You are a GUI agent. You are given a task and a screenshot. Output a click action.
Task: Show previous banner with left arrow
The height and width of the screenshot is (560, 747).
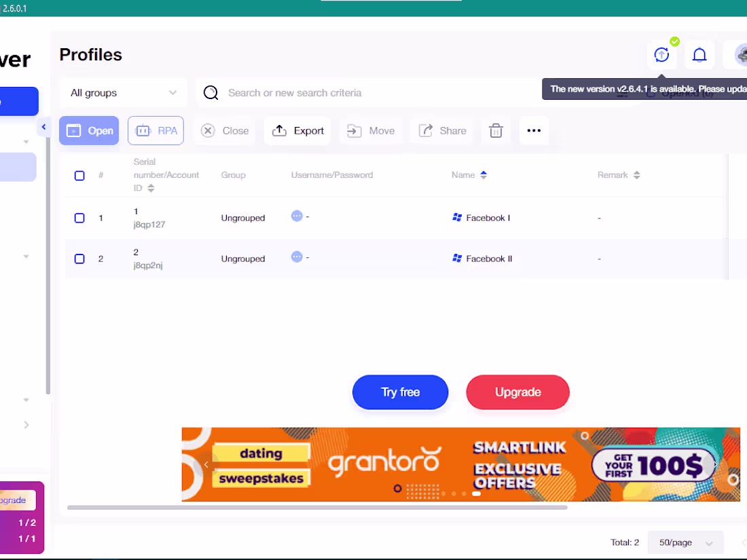click(206, 464)
